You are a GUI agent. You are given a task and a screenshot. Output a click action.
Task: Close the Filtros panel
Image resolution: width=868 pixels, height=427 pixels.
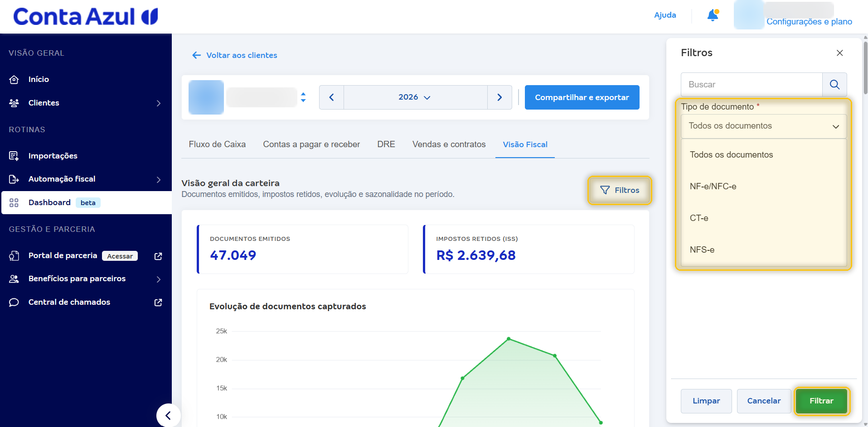pyautogui.click(x=840, y=53)
